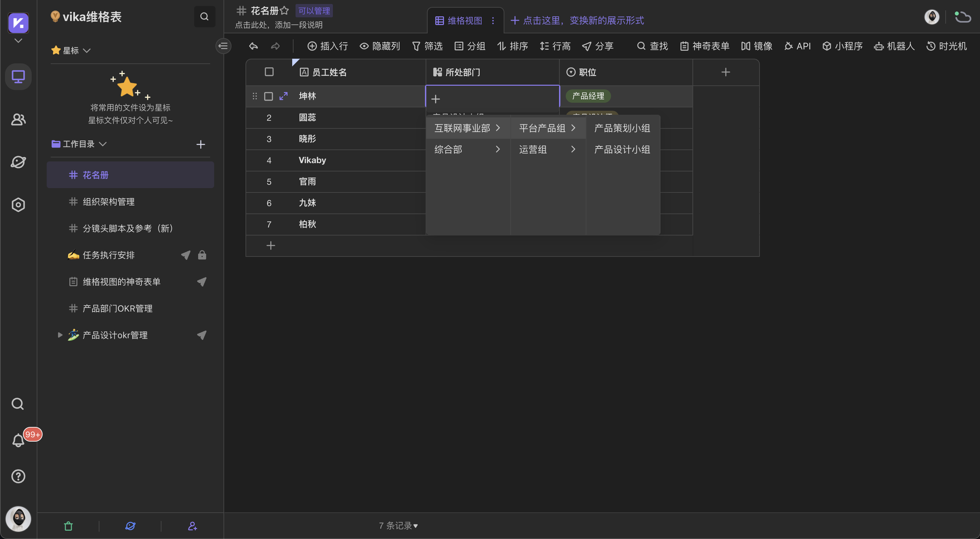
Task: Check the row checkbox for 坤林
Action: pyautogui.click(x=269, y=96)
